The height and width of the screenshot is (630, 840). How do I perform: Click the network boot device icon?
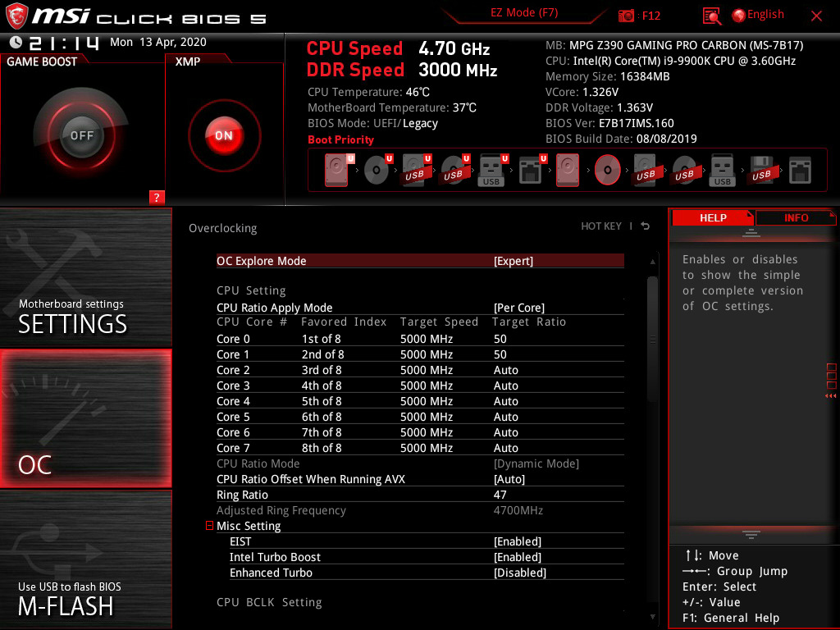[529, 169]
